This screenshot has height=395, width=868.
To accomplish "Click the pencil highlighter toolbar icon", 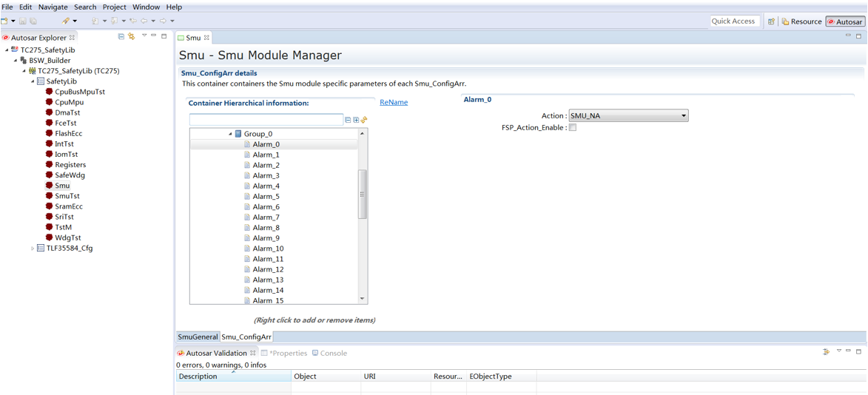I will [x=66, y=21].
